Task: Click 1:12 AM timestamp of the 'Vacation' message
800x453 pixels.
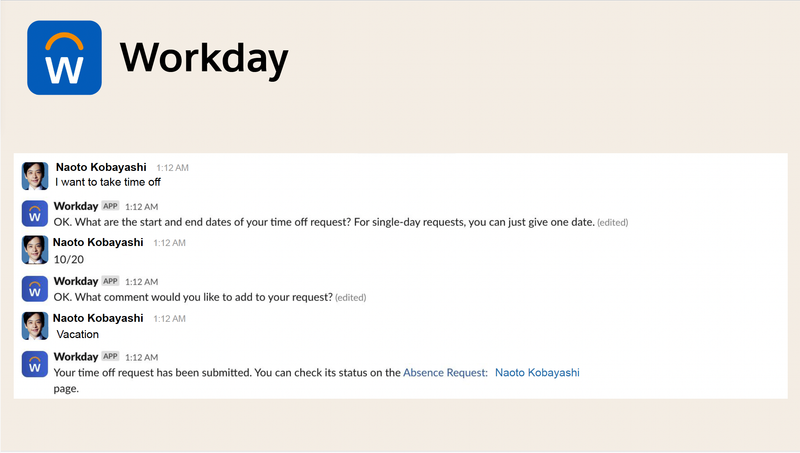Action: click(x=169, y=319)
